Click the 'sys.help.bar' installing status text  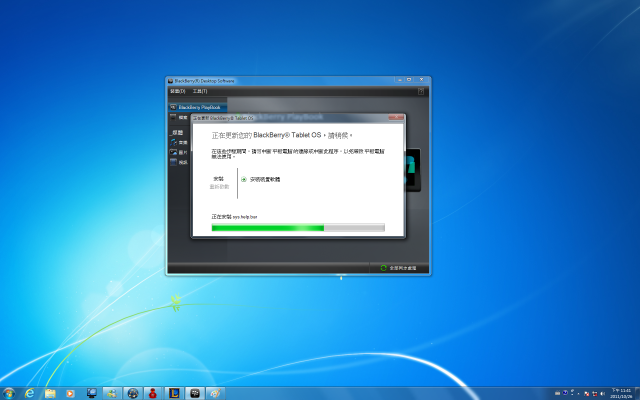coord(234,217)
